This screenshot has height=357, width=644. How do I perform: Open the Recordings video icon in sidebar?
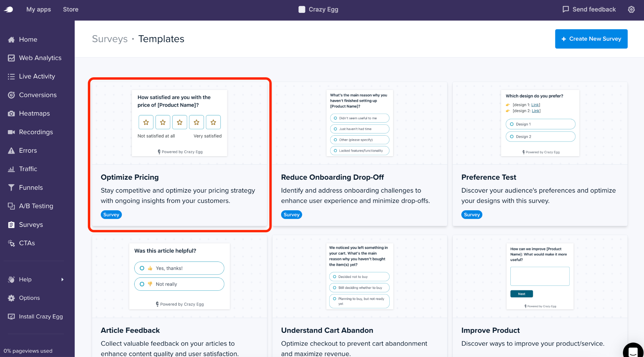pyautogui.click(x=11, y=132)
